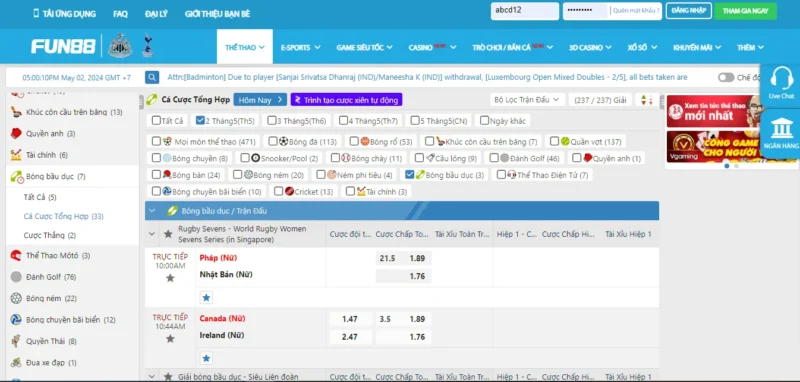Click the THAM GIA NGAY button
Image resolution: width=800 pixels, height=382 pixels.
coord(745,11)
